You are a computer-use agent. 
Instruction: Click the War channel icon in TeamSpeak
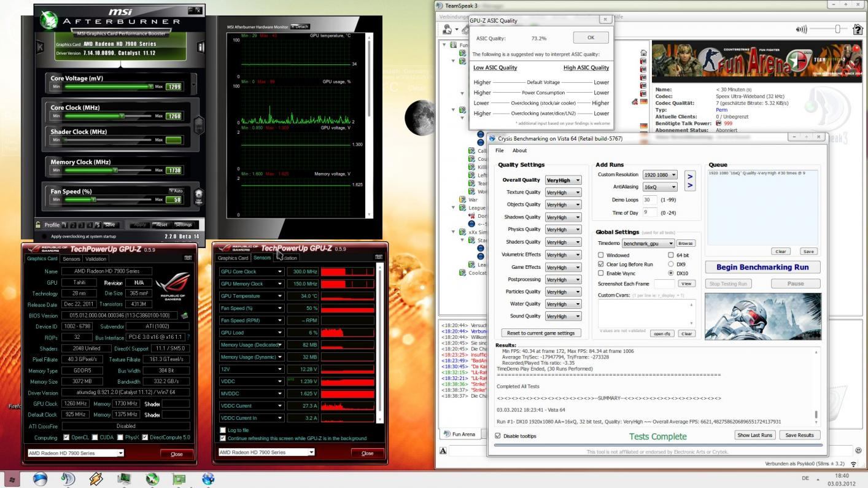[x=463, y=199]
